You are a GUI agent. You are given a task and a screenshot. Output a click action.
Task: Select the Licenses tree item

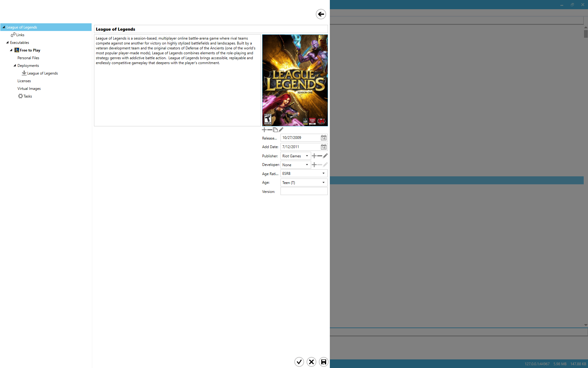pos(24,81)
